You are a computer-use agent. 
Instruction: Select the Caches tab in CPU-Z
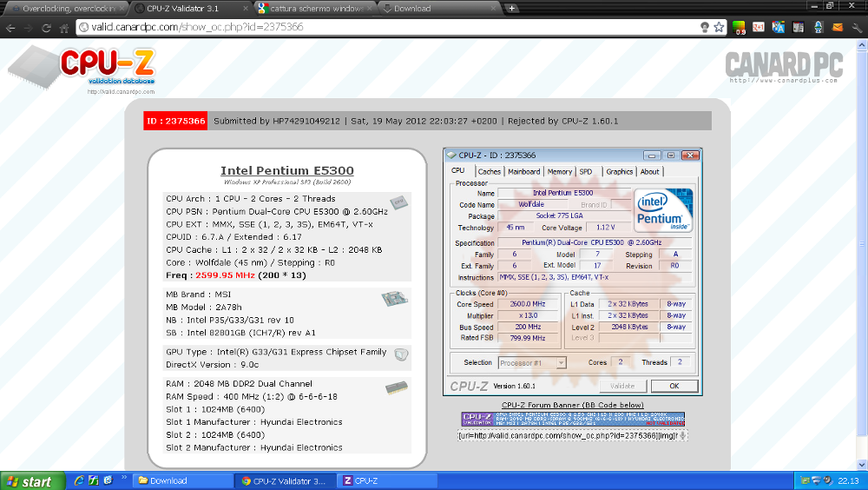pos(489,172)
